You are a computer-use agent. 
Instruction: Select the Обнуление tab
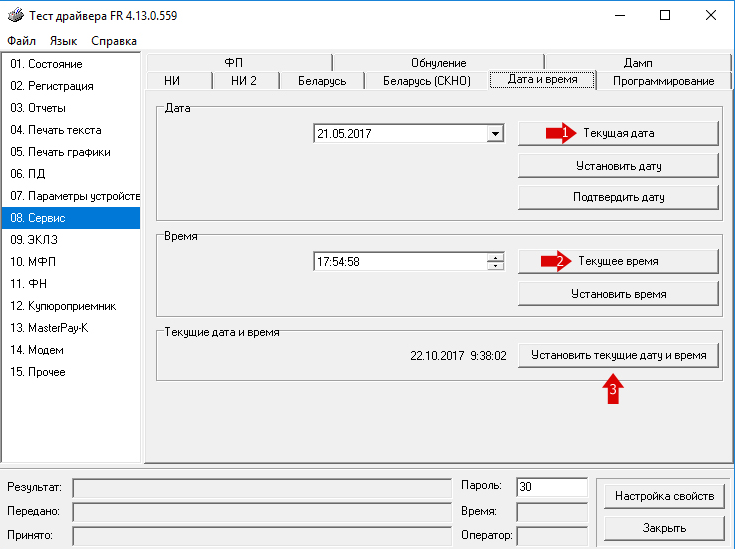point(438,62)
